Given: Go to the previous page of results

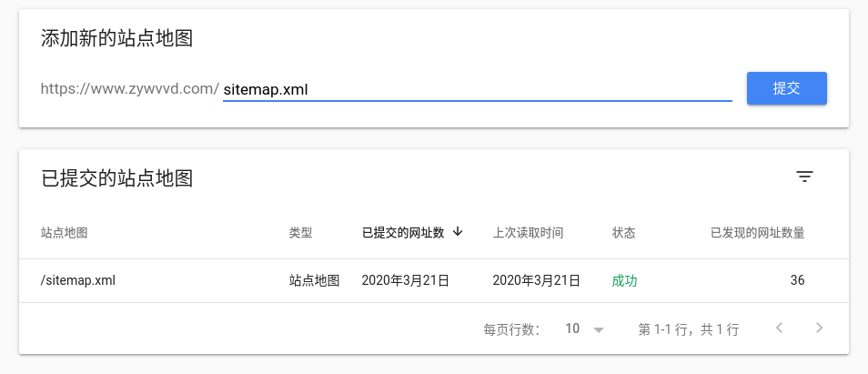Looking at the screenshot, I should pyautogui.click(x=779, y=329).
